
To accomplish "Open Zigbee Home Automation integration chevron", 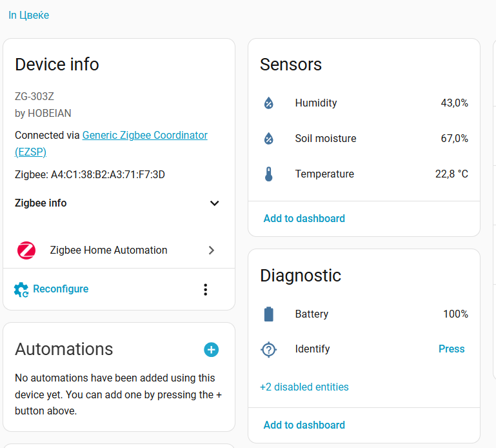I will tap(212, 250).
